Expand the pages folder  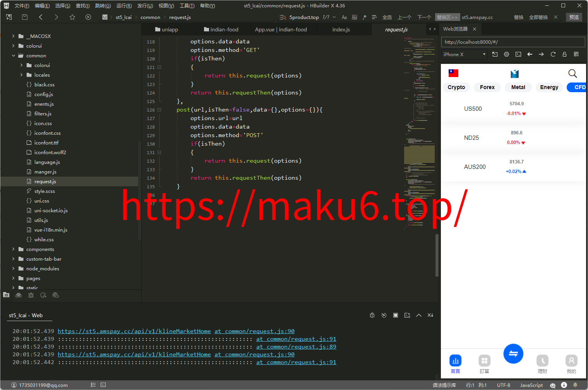tap(13, 278)
